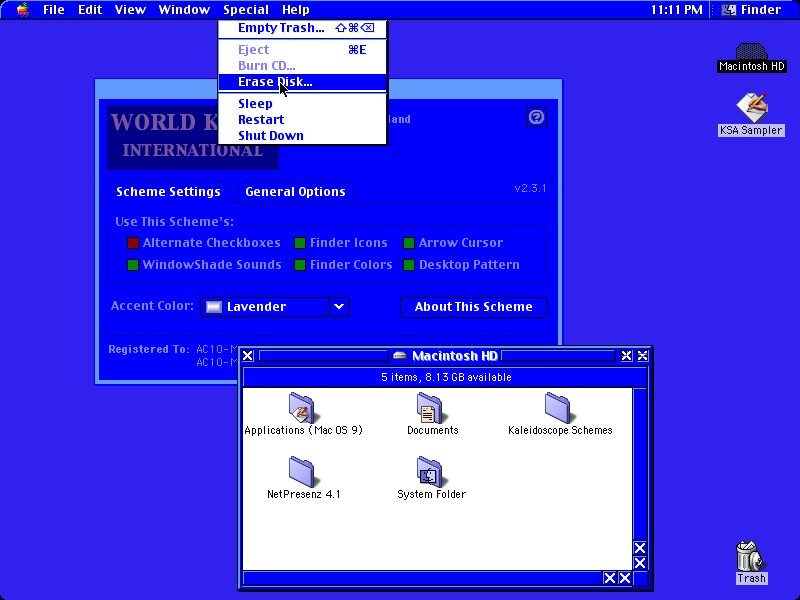Open the View menu
The width and height of the screenshot is (800, 600).
click(130, 10)
